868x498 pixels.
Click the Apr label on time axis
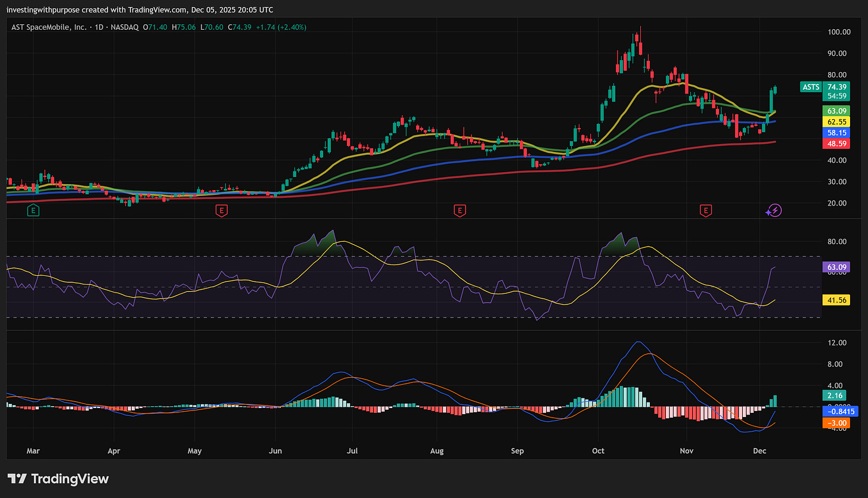(113, 451)
